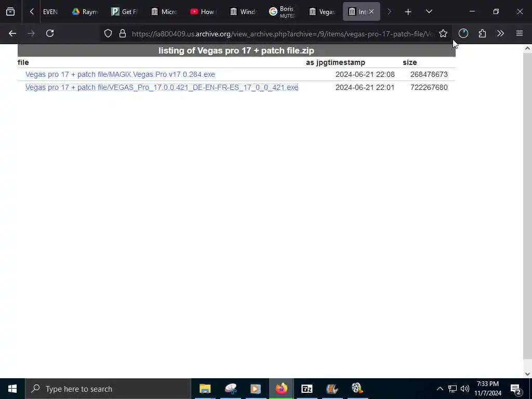Open VEGAS_Pro_17.0.0.421 exe file link

[162, 87]
